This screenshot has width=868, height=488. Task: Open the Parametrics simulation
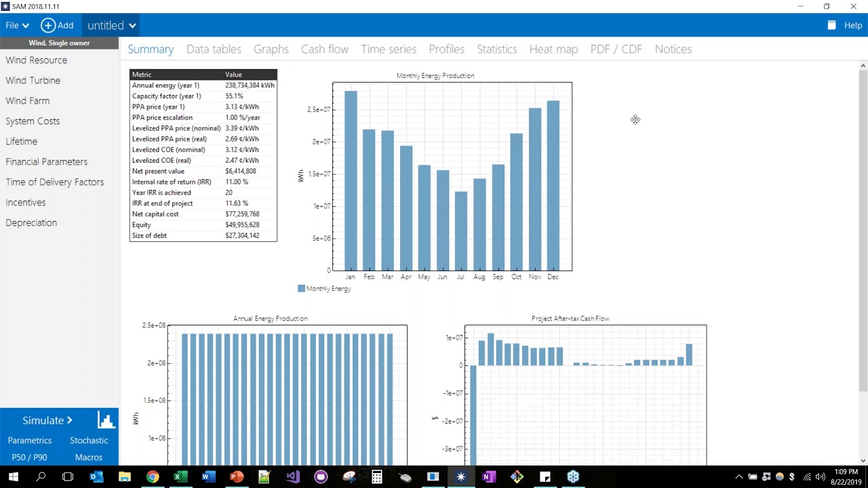tap(29, 441)
